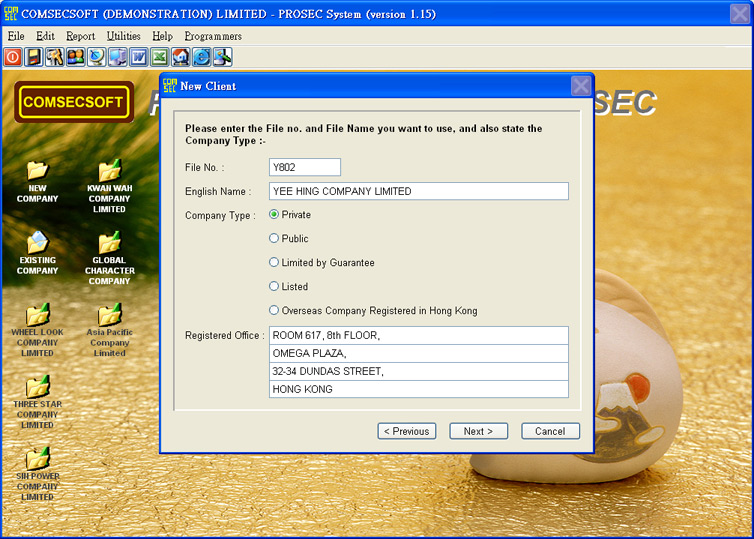This screenshot has width=754, height=539.
Task: Open the NEW COMPANY folder icon
Action: [37, 171]
